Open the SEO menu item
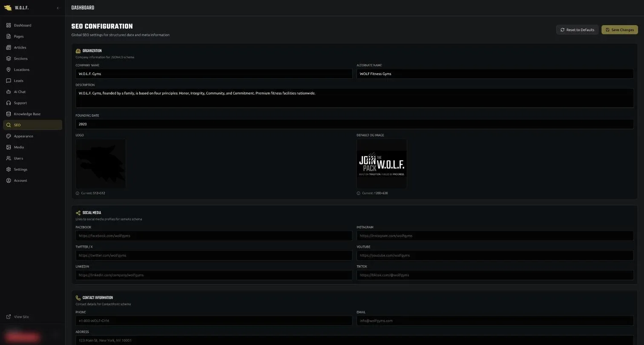The width and height of the screenshot is (644, 345). [32, 125]
